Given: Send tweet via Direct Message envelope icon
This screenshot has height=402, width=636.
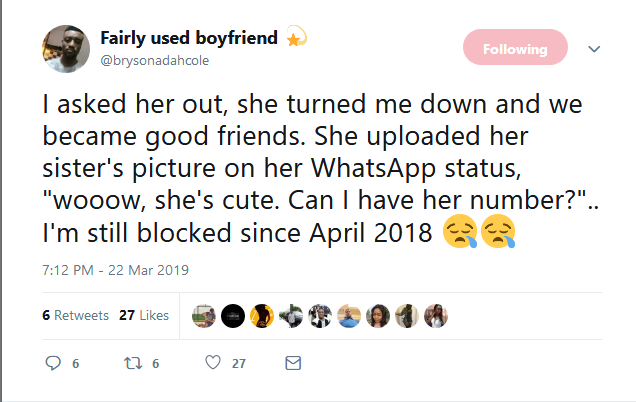Looking at the screenshot, I should click(x=293, y=364).
